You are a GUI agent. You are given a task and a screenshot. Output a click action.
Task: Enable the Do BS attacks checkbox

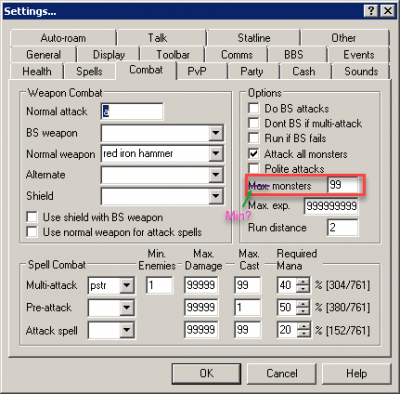coord(254,108)
